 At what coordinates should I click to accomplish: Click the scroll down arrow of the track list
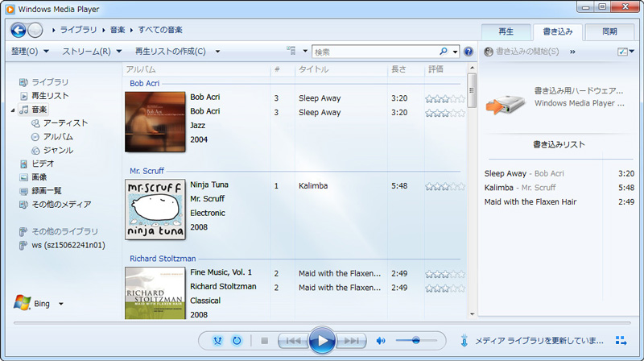tap(472, 314)
